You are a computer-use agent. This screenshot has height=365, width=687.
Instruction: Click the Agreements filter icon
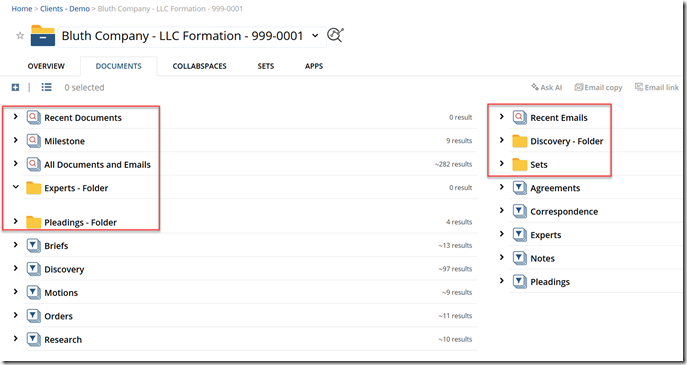pyautogui.click(x=520, y=188)
